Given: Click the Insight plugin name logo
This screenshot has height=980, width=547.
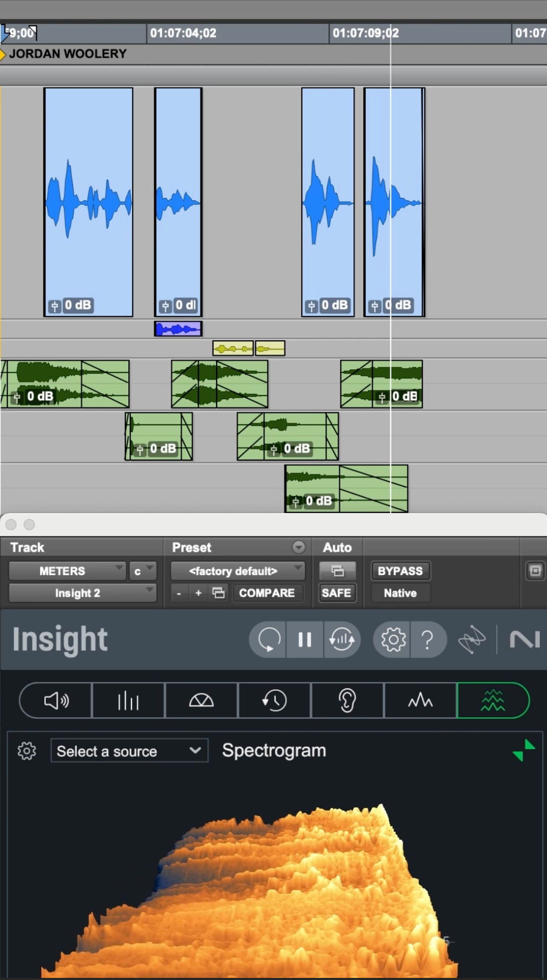Looking at the screenshot, I should click(x=60, y=640).
